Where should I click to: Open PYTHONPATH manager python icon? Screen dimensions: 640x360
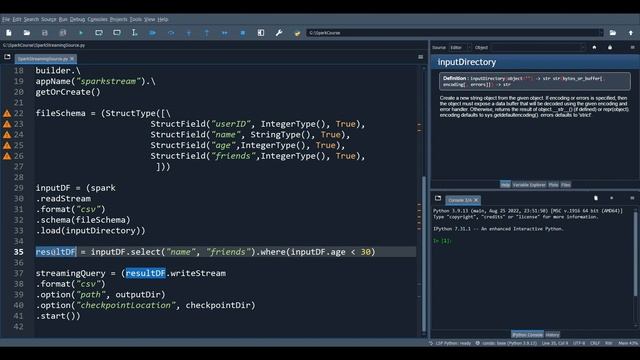click(x=297, y=33)
